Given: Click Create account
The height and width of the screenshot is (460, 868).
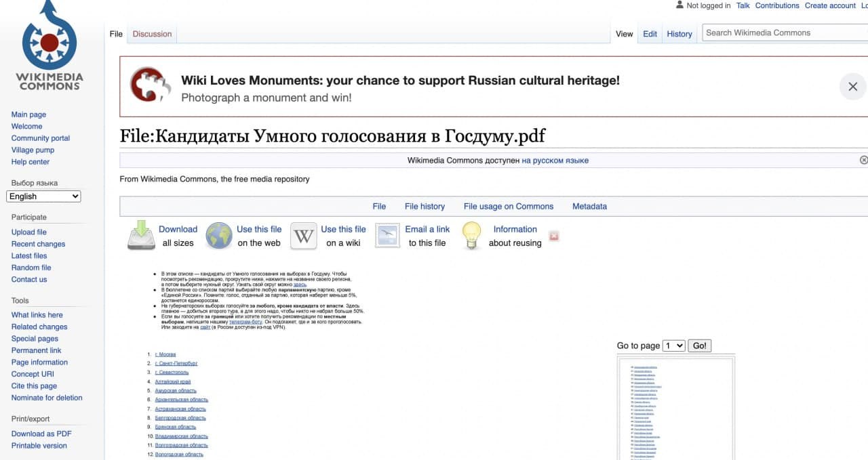Looking at the screenshot, I should [830, 5].
